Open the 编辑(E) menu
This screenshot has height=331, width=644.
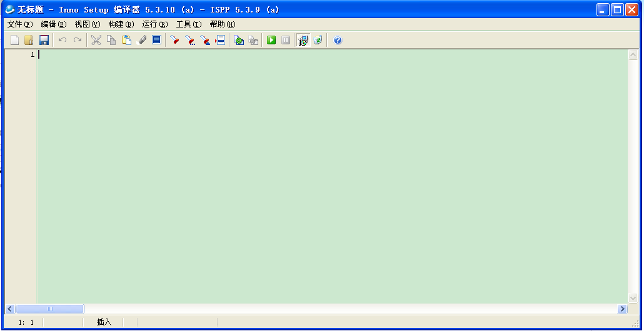coord(53,24)
